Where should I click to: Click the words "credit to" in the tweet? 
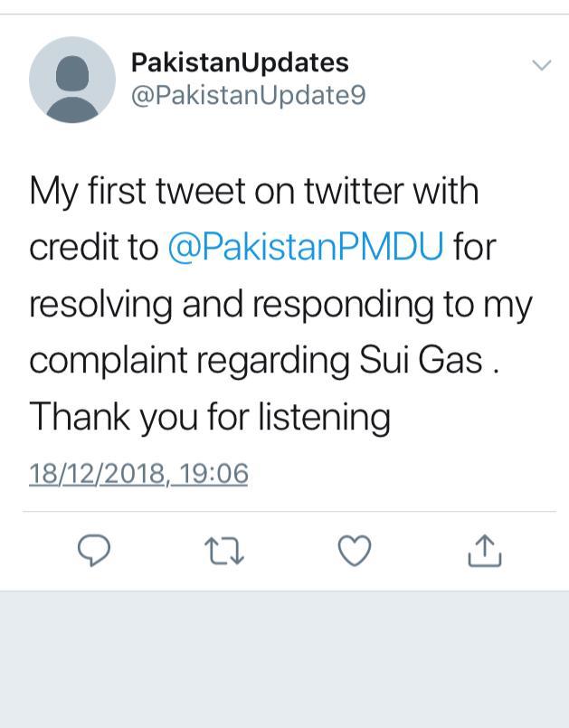coord(93,248)
